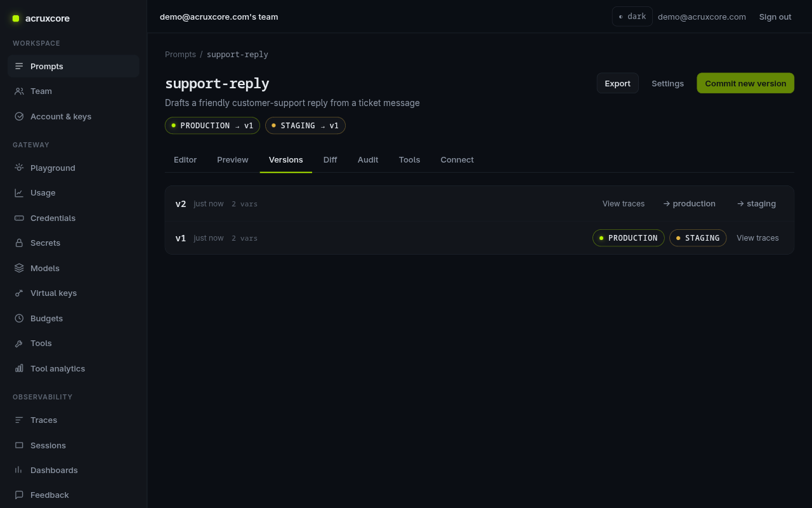Click the Account & keys check icon
812x508 pixels.
pyautogui.click(x=19, y=116)
